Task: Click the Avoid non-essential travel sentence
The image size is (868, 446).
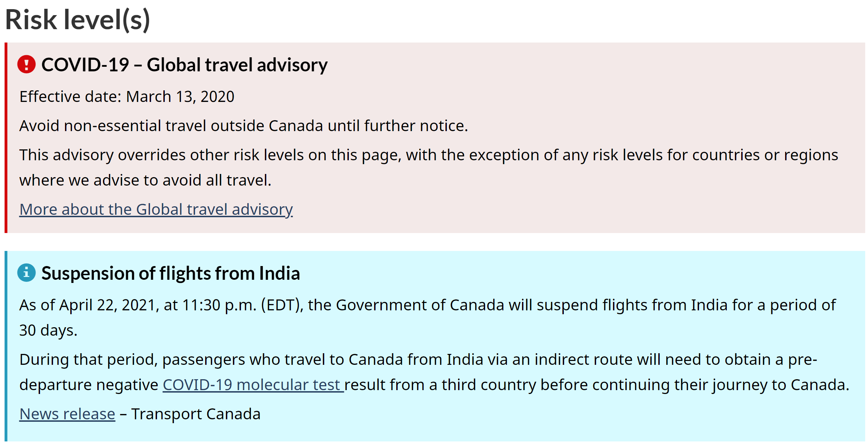Action: [244, 126]
